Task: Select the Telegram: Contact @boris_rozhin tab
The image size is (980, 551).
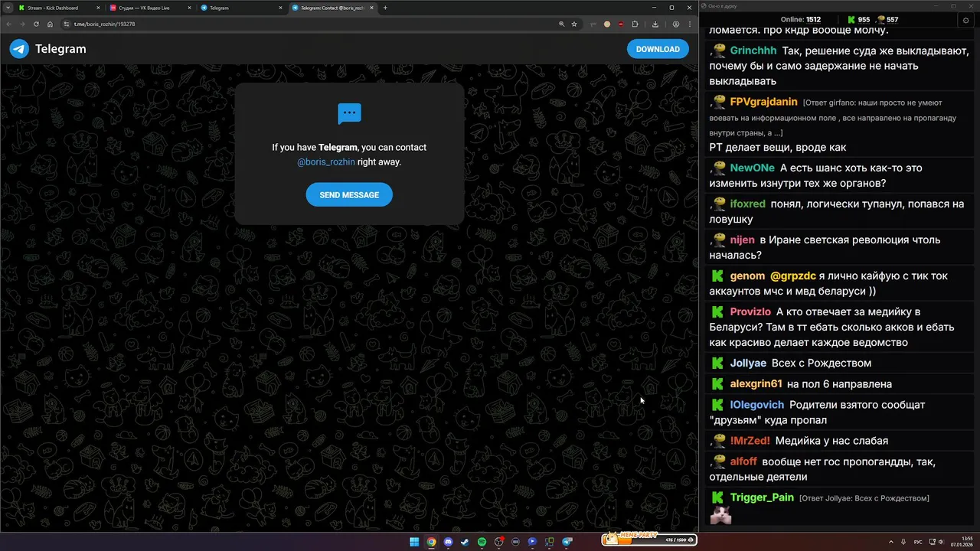Action: click(x=332, y=8)
